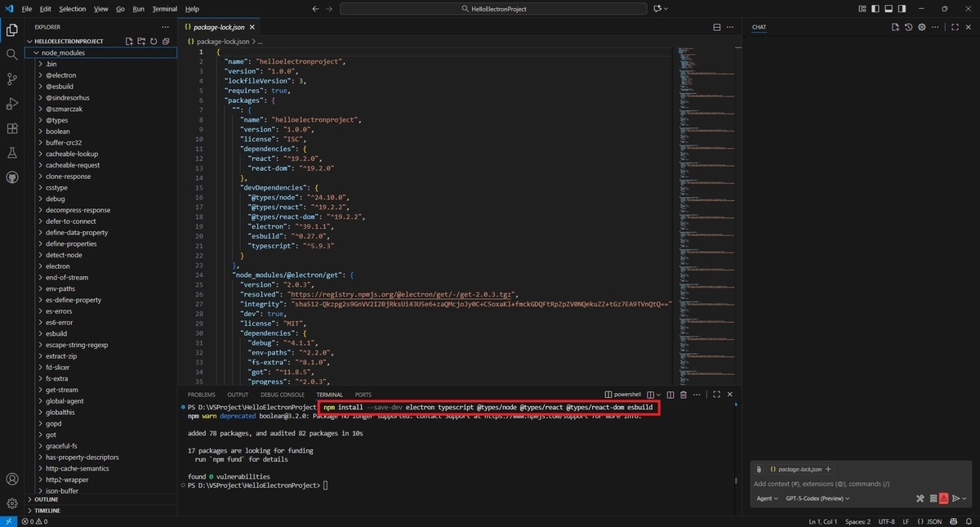Toggle the primary side bar visibility
This screenshot has height=527, width=980.
[875, 8]
